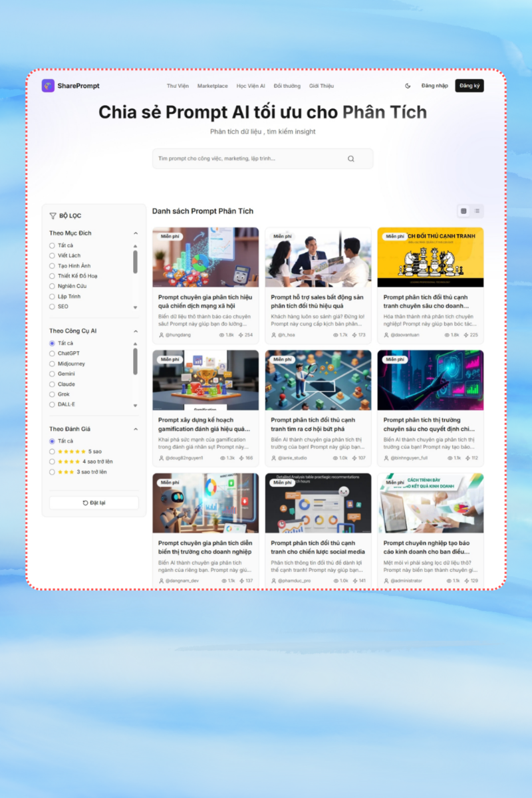532x798 pixels.
Task: Open the Học Viện AI menu item
Action: pyautogui.click(x=251, y=86)
